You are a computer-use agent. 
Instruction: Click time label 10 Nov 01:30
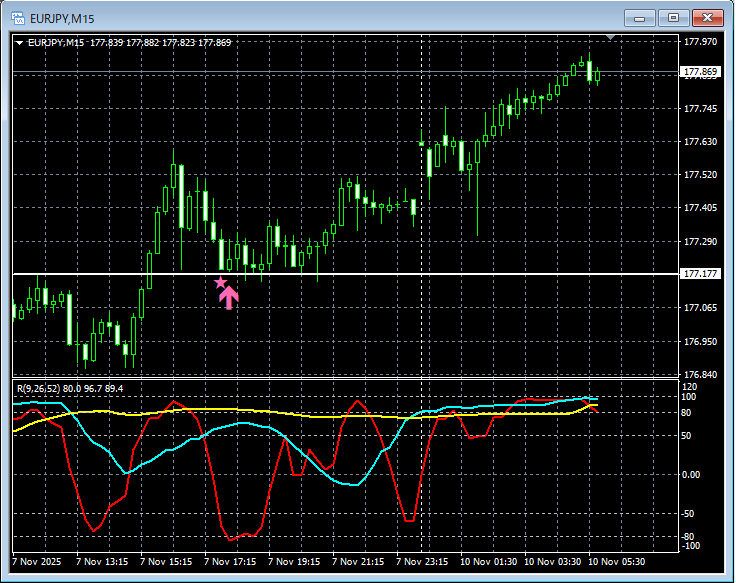pos(489,562)
